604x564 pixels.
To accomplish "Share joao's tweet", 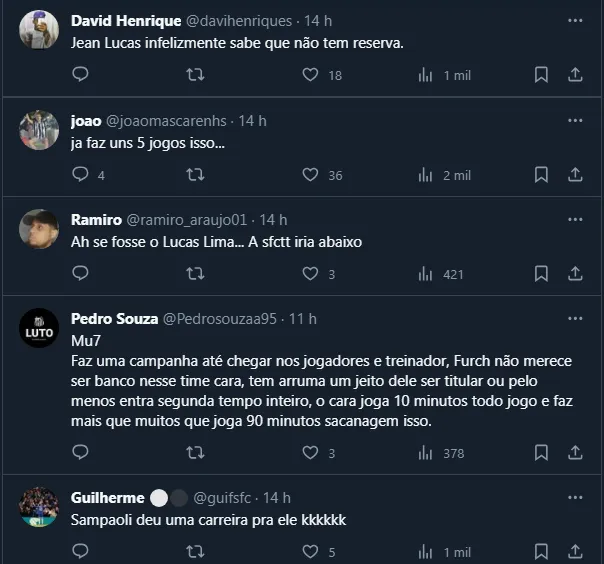I will coord(575,175).
